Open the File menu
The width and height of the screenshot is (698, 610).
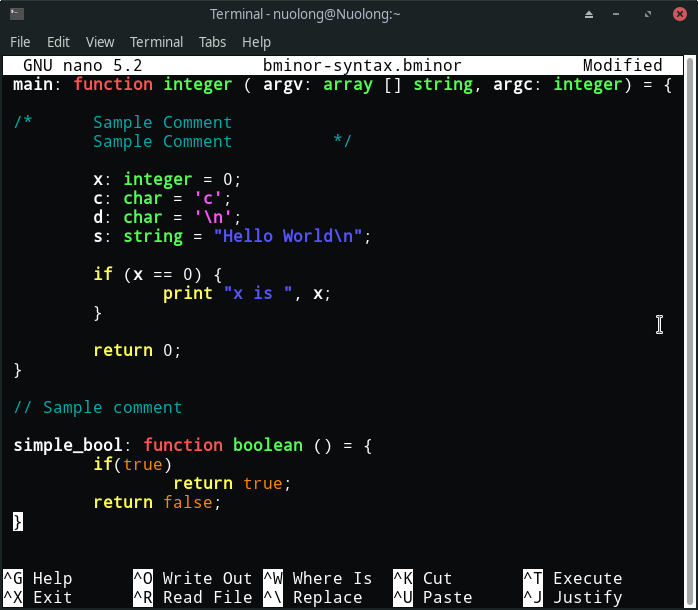20,42
